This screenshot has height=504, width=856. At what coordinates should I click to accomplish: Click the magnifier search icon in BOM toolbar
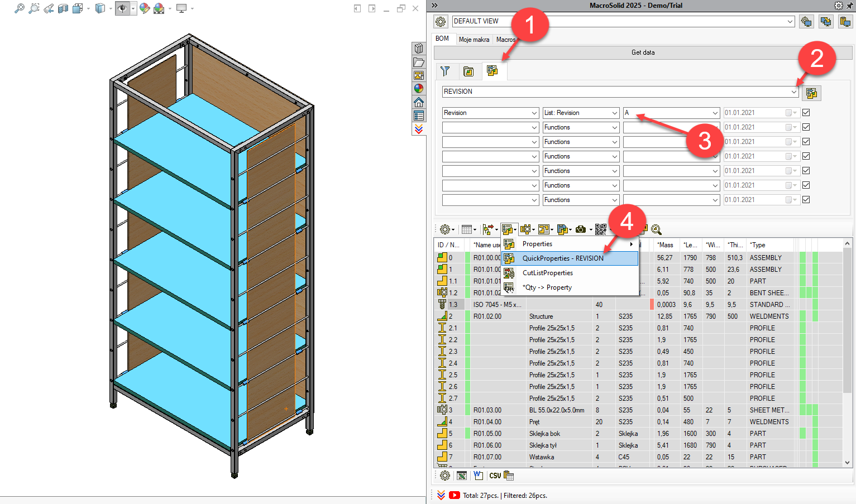(x=656, y=229)
